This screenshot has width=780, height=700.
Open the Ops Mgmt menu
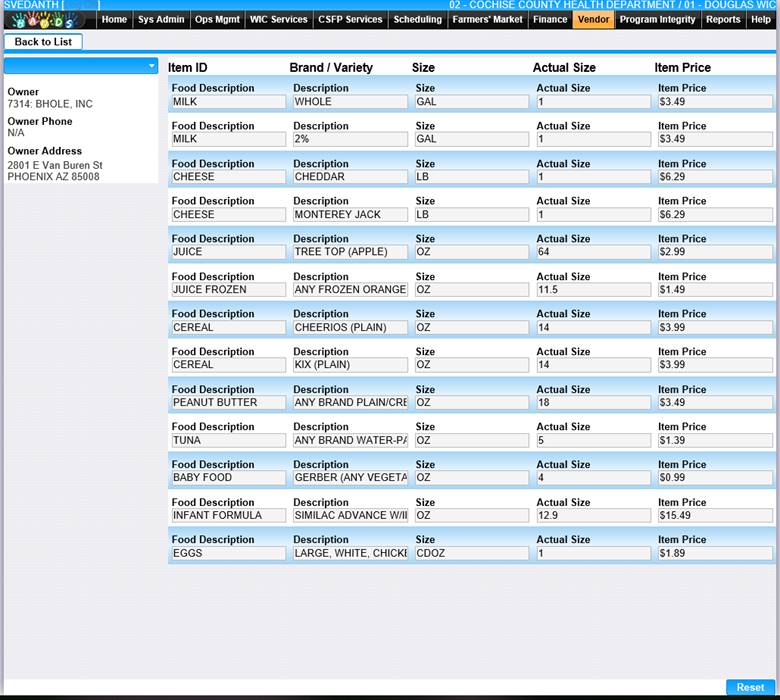(x=217, y=20)
